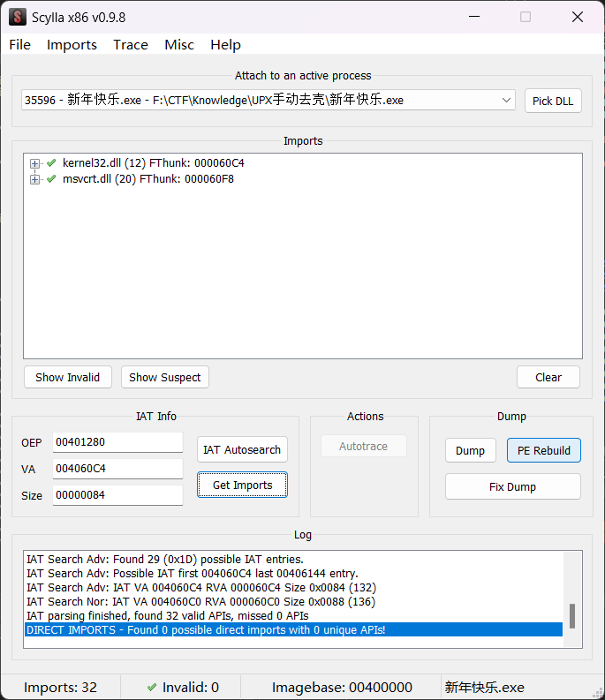The height and width of the screenshot is (700, 605).
Task: Open the active process dropdown list
Action: (x=506, y=100)
